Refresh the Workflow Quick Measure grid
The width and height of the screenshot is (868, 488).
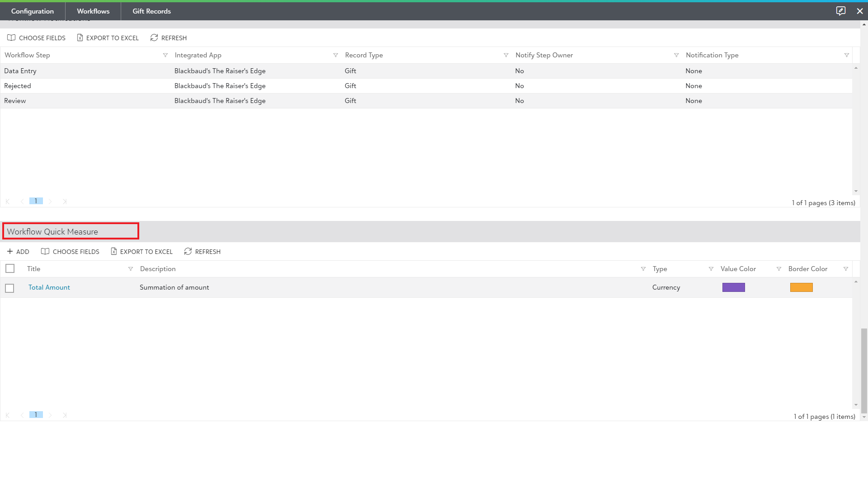pyautogui.click(x=202, y=252)
